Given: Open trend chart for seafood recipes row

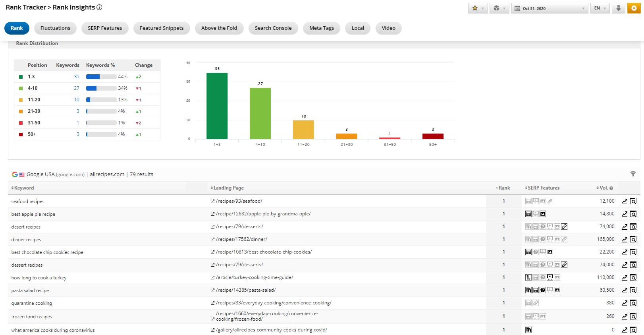Looking at the screenshot, I should [x=625, y=201].
